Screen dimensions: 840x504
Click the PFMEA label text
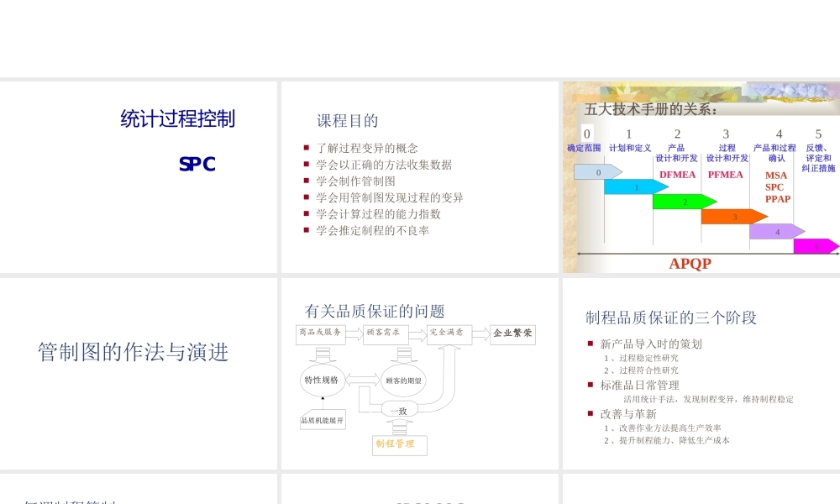pyautogui.click(x=725, y=174)
